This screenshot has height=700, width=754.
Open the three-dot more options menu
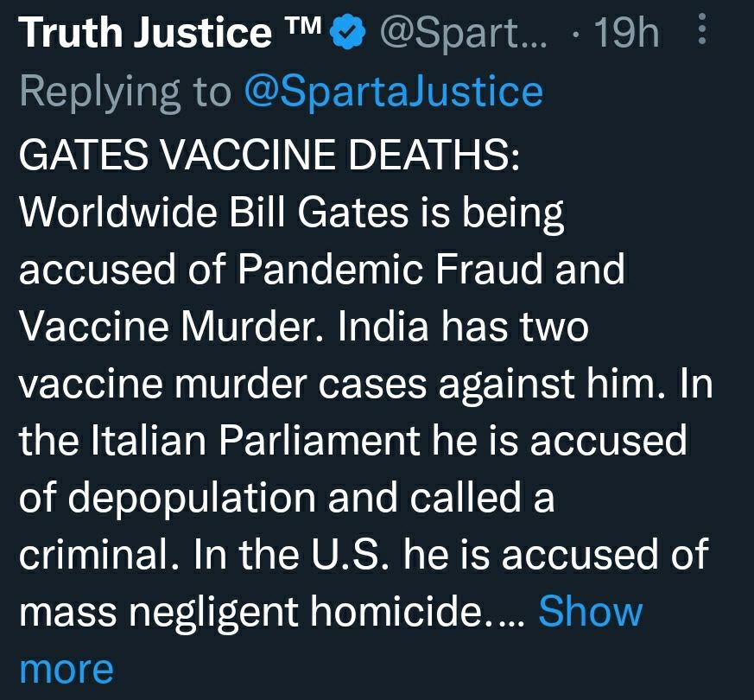click(701, 33)
